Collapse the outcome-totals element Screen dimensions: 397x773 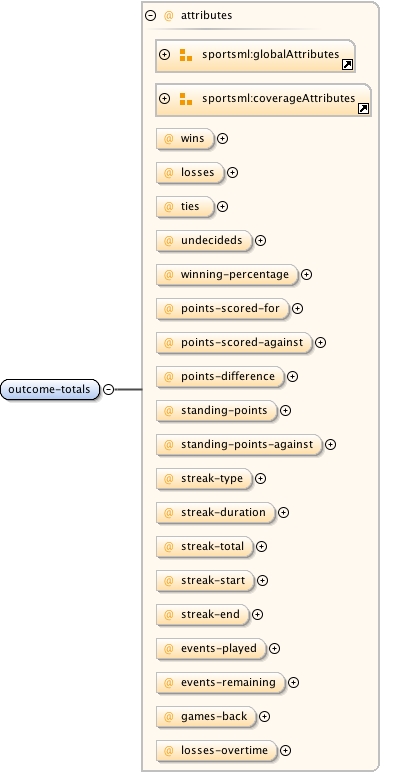click(108, 389)
